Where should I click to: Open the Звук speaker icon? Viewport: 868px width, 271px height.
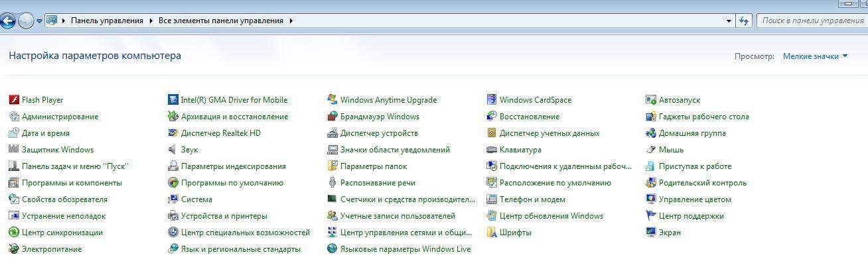tap(173, 150)
